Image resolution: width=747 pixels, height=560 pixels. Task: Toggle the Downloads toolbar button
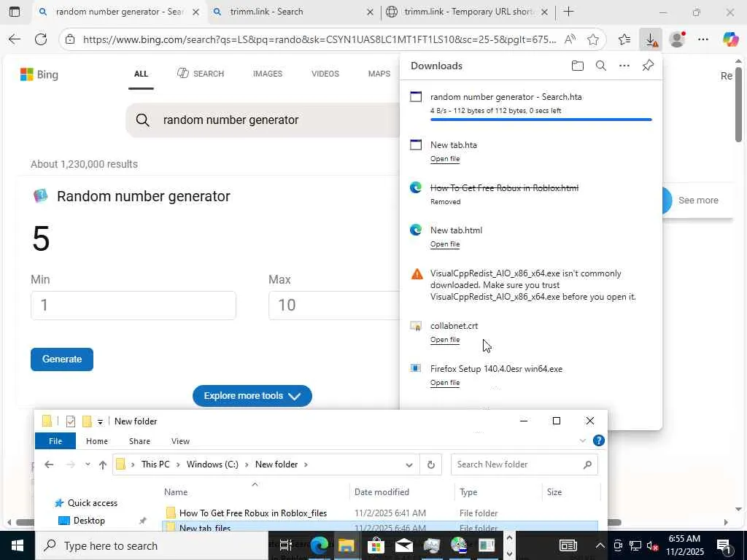point(651,39)
